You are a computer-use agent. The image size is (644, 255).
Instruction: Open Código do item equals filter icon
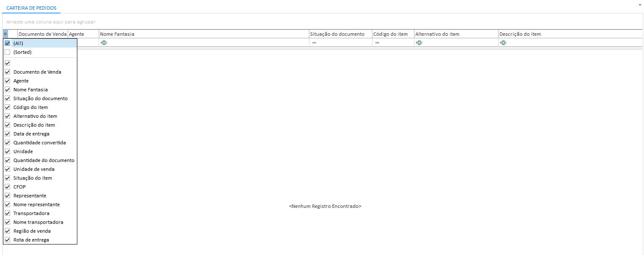377,43
